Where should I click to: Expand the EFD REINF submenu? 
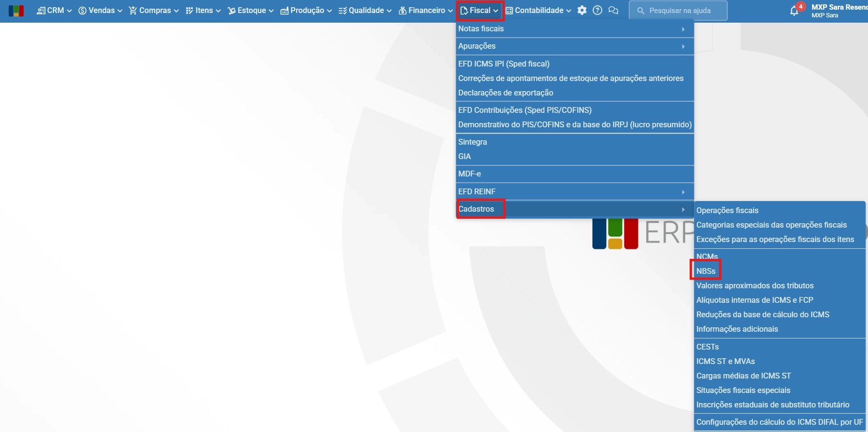pos(575,191)
